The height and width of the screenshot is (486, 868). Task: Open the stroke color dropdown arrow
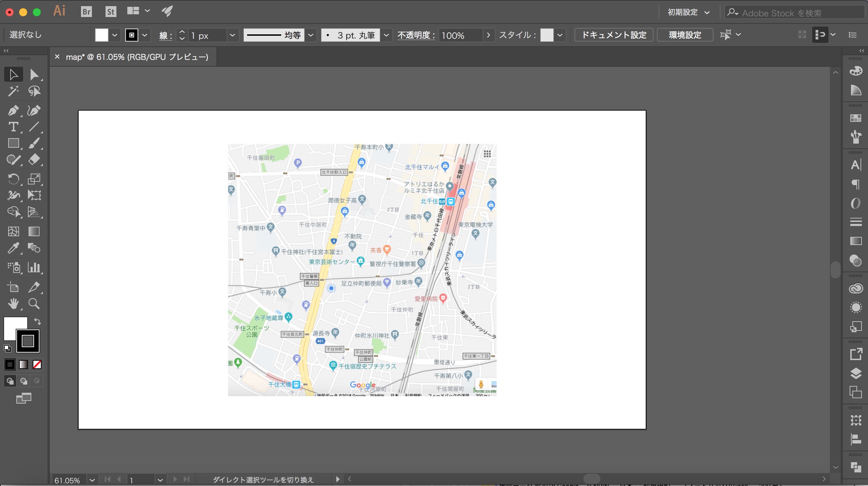coord(145,35)
